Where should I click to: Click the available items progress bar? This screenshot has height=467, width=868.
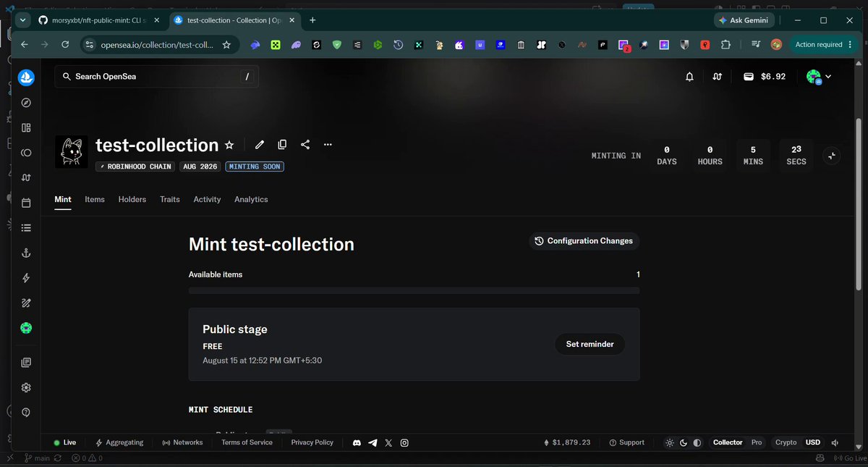tap(414, 290)
